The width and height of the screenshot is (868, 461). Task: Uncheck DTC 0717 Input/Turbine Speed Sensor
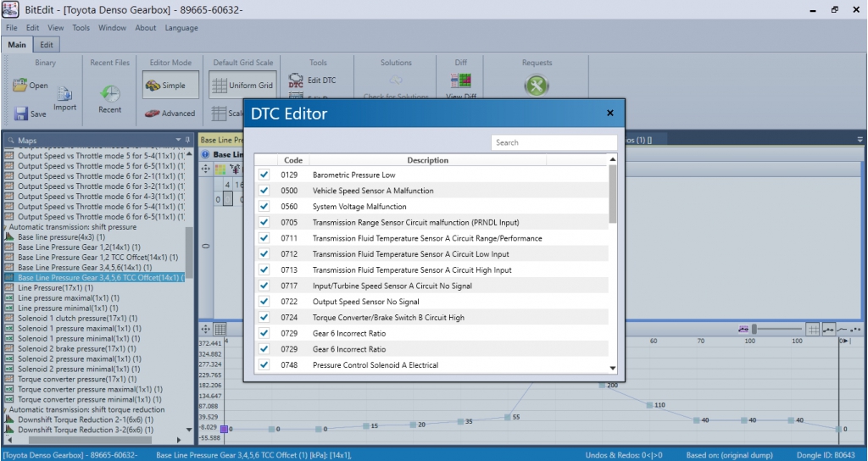(x=264, y=286)
